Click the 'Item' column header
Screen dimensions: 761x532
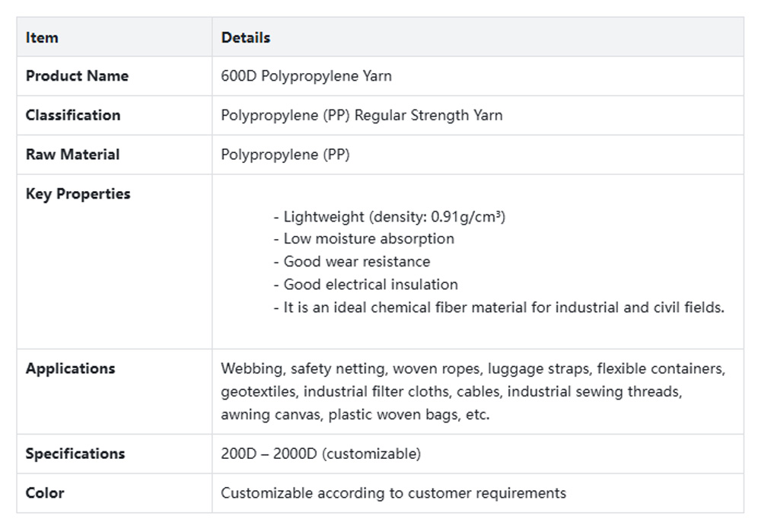point(42,37)
